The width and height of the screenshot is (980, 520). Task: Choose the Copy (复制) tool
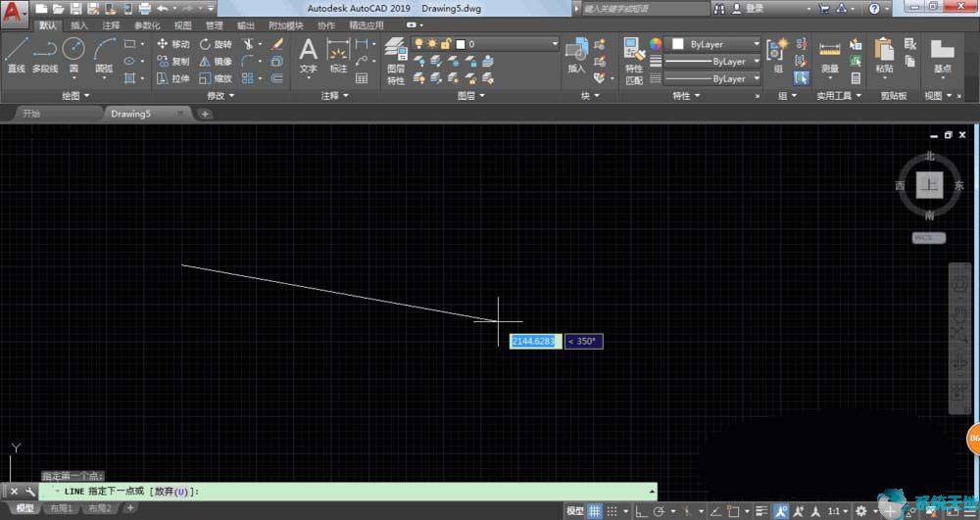click(173, 61)
